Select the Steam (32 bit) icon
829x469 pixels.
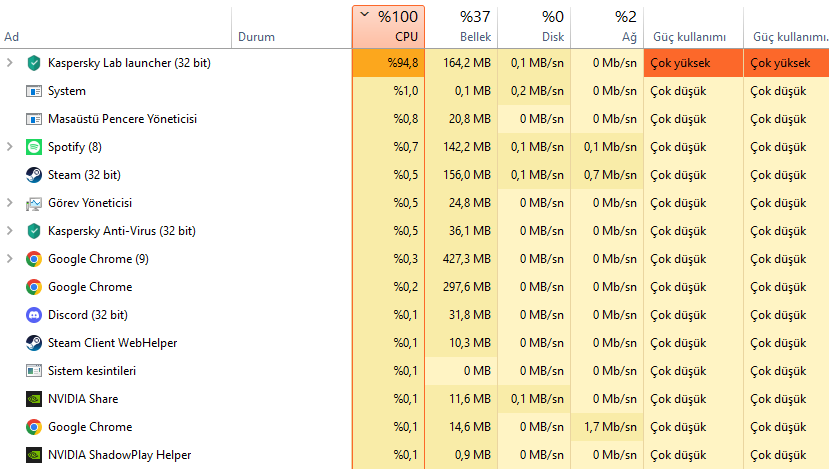click(x=33, y=175)
